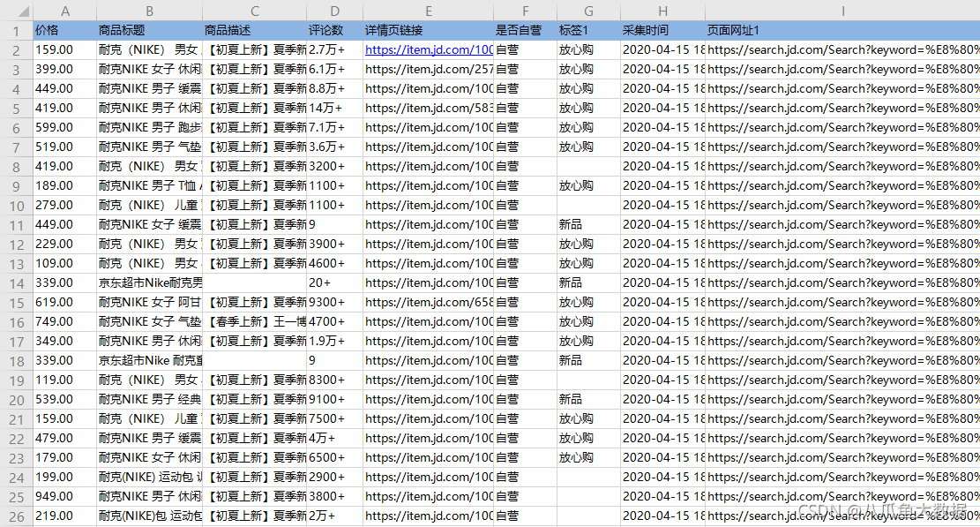This screenshot has width=980, height=527.
Task: Select column D header
Action: coord(334,11)
